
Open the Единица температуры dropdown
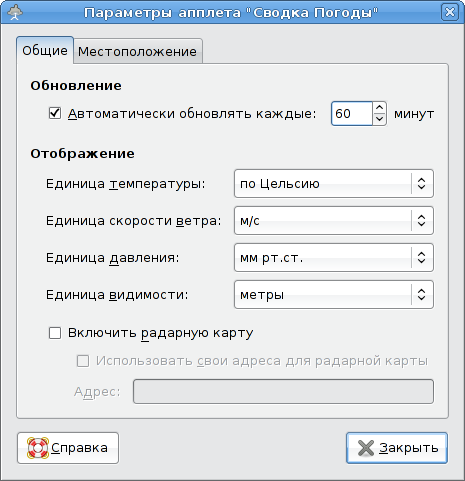[x=334, y=184]
